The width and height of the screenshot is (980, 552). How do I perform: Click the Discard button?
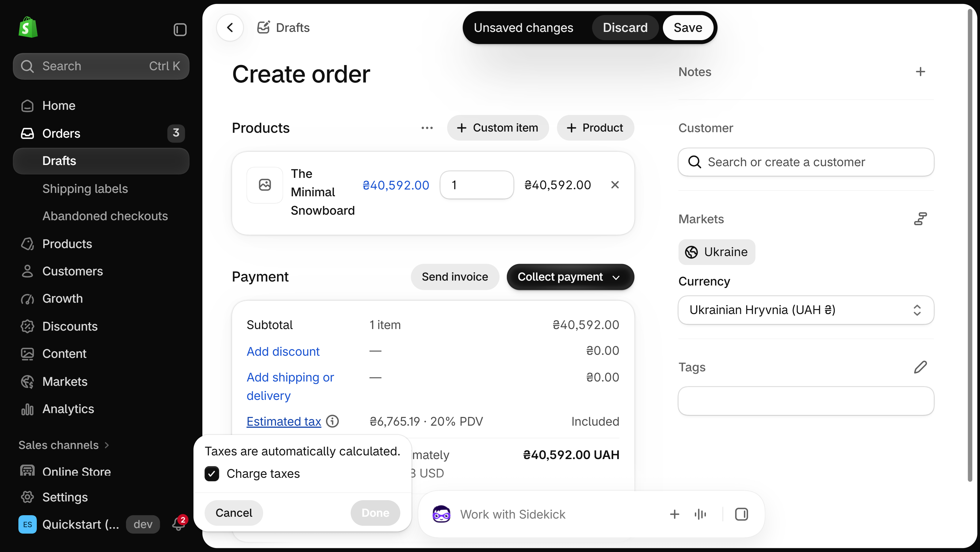point(625,27)
